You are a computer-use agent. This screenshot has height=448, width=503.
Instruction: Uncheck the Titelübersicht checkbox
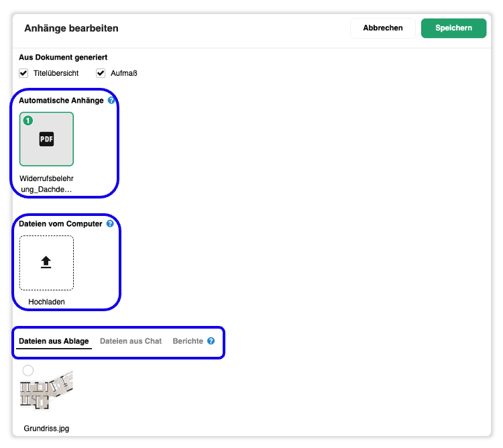click(x=23, y=73)
